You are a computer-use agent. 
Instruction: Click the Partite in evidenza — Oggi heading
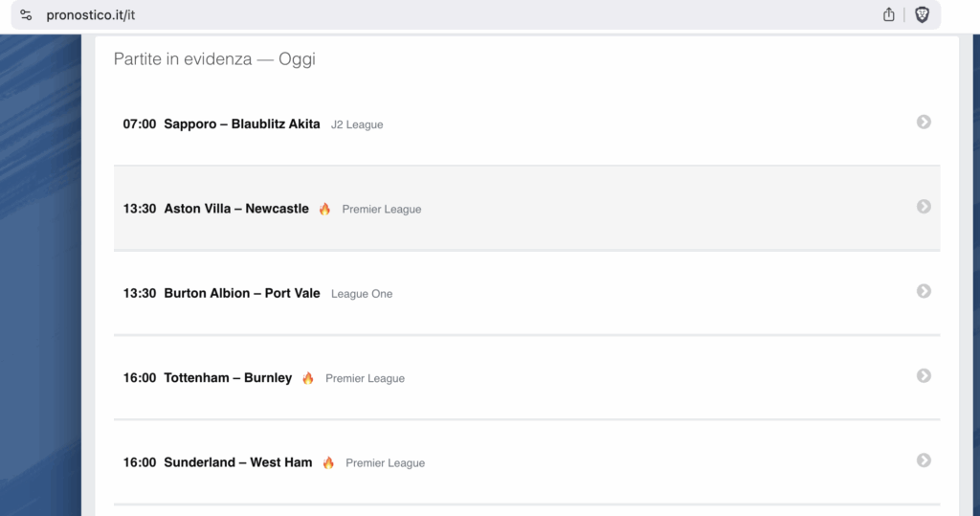[214, 58]
